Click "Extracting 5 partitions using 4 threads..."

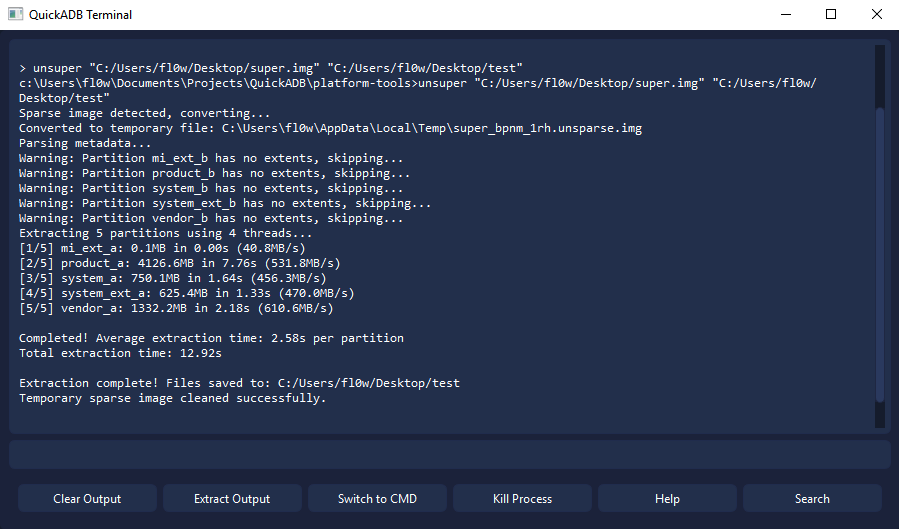pos(166,233)
